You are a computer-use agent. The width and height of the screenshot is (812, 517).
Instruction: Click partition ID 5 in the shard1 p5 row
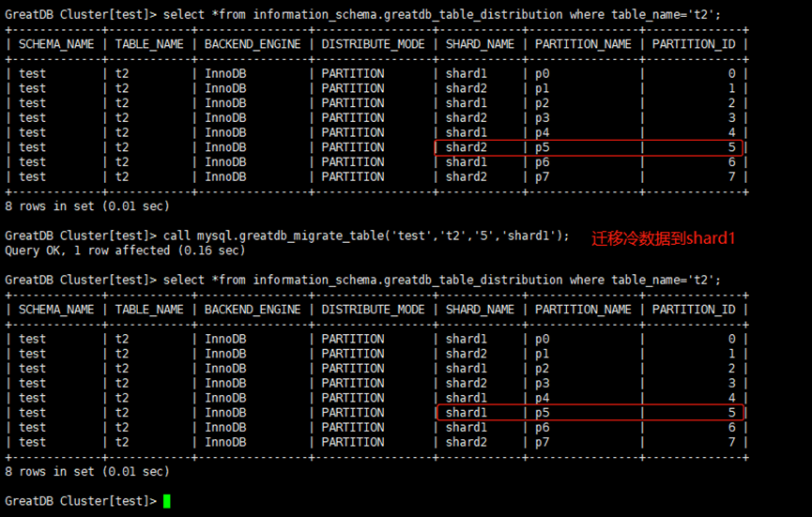(x=731, y=413)
